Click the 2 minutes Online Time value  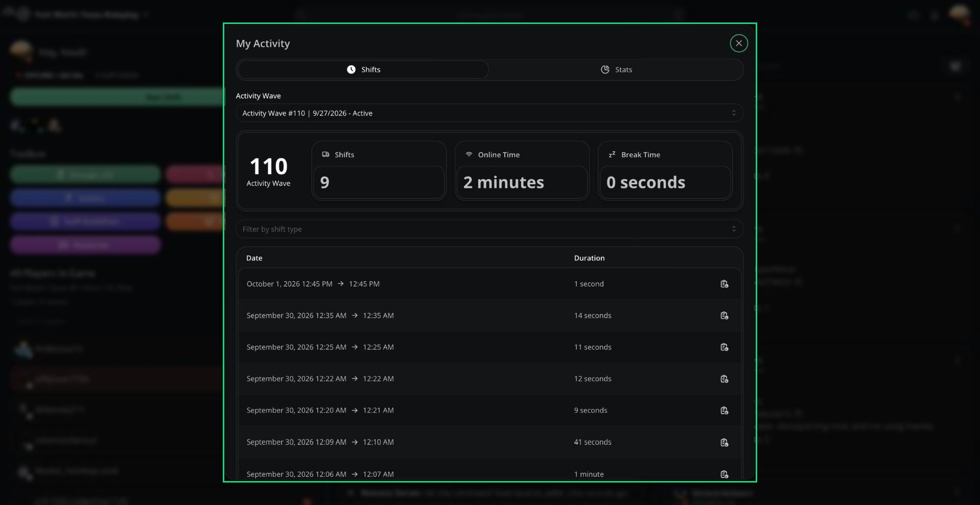tap(503, 182)
